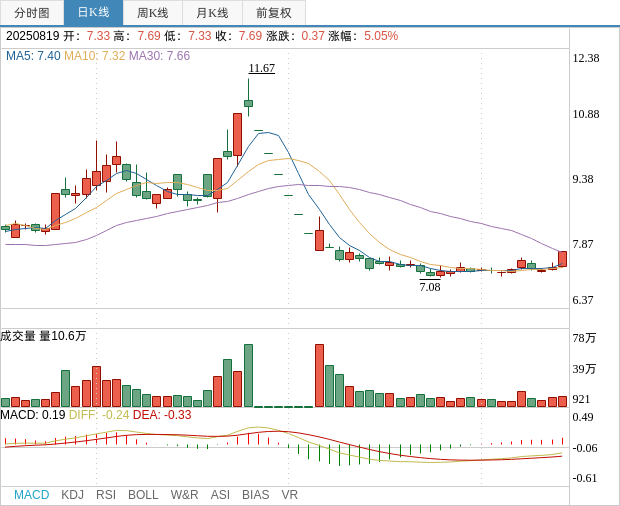Image resolution: width=620 pixels, height=506 pixels.
Task: Click the 7.08 low price label
Action: coord(430,287)
